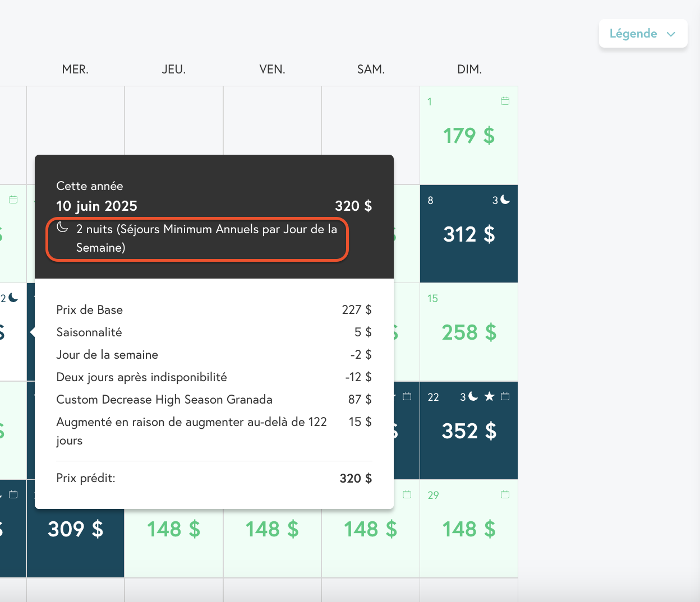Select day 1 priced 179 $
Viewport: 700px width, 602px height.
pos(469,135)
